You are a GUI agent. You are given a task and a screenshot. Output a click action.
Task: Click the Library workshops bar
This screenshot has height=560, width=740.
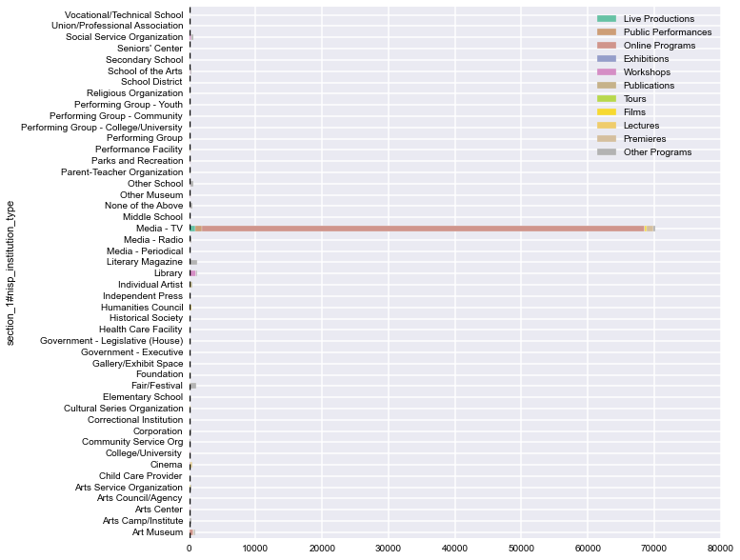[x=193, y=273]
